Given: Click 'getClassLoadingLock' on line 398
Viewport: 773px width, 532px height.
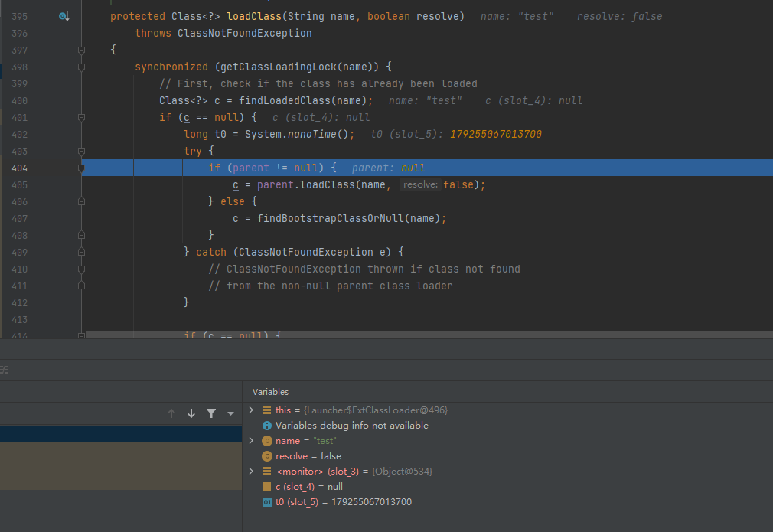Looking at the screenshot, I should [x=279, y=67].
